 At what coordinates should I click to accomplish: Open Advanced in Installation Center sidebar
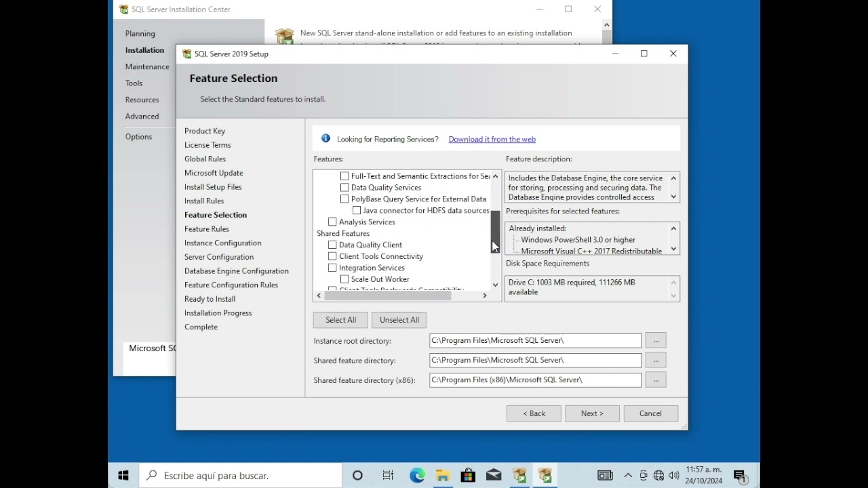coord(142,117)
